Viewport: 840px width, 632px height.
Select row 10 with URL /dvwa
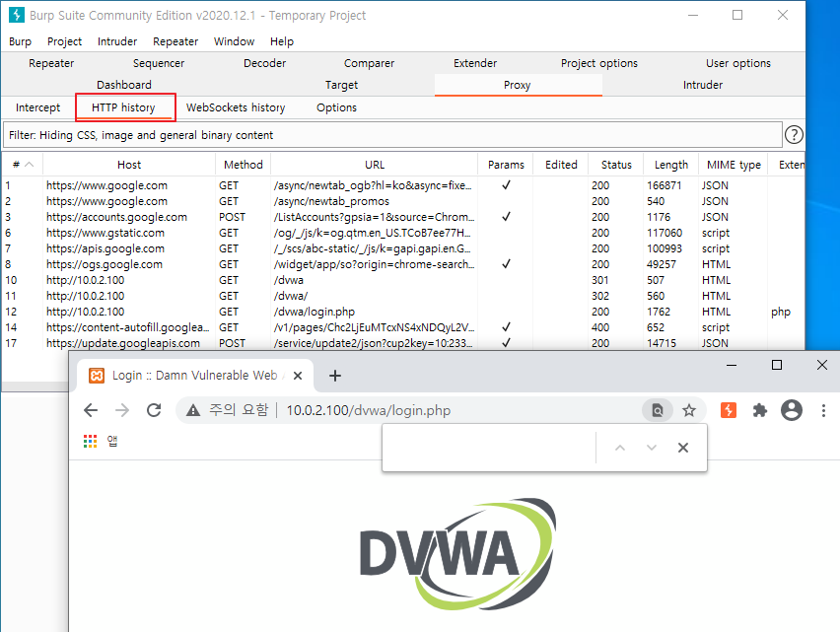(403, 280)
